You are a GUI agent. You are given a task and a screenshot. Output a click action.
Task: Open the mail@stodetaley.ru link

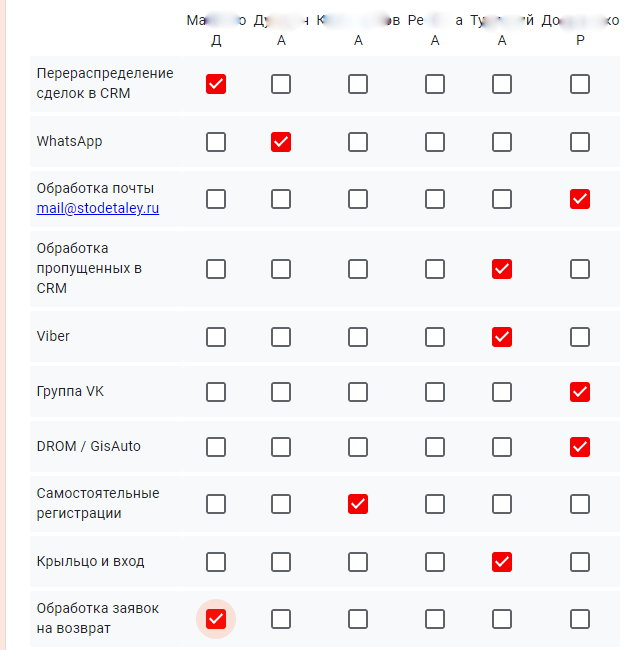click(x=98, y=209)
